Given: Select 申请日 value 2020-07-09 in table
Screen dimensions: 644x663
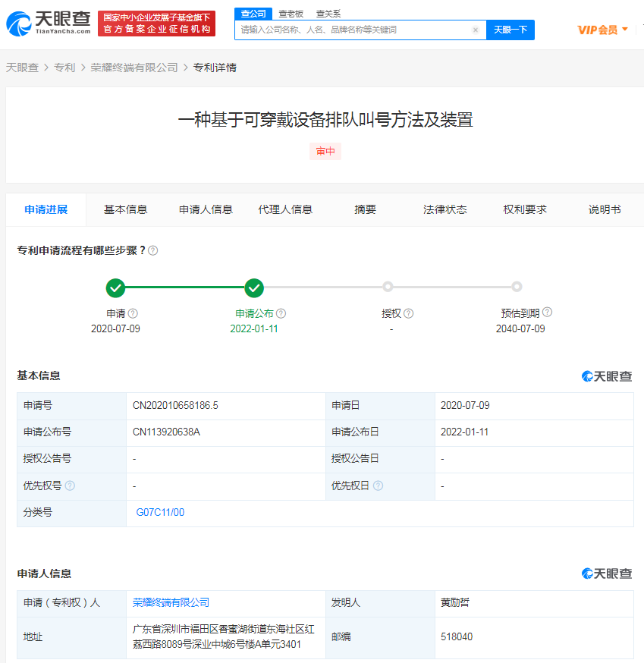Looking at the screenshot, I should [x=465, y=406].
